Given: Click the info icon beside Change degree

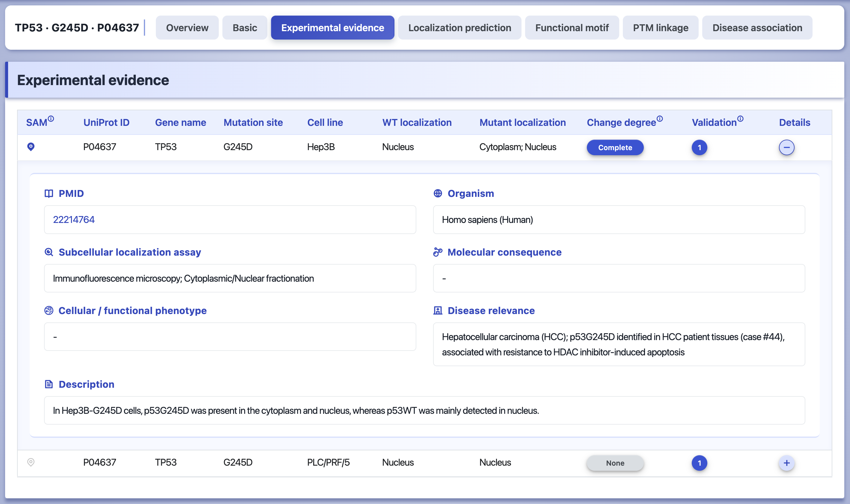Looking at the screenshot, I should (x=660, y=119).
